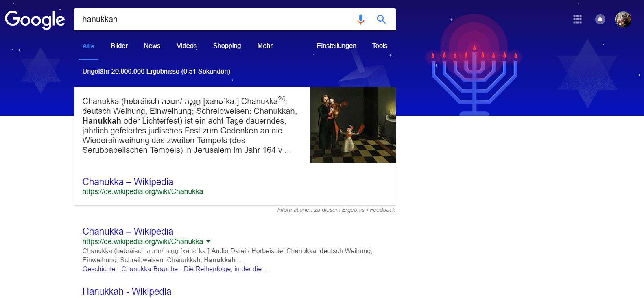The image size is (644, 298).
Task: Open Google notifications bell
Action: tap(600, 20)
